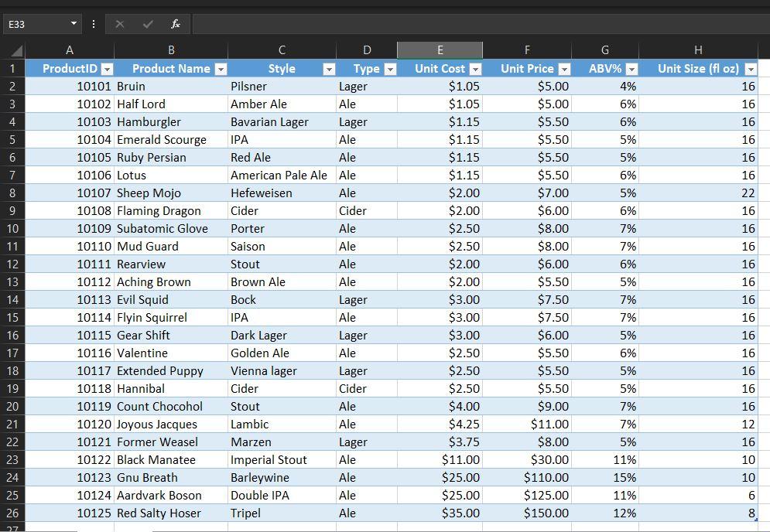Open the formula bar ellipsis options
The height and width of the screenshot is (532, 770).
(x=93, y=24)
